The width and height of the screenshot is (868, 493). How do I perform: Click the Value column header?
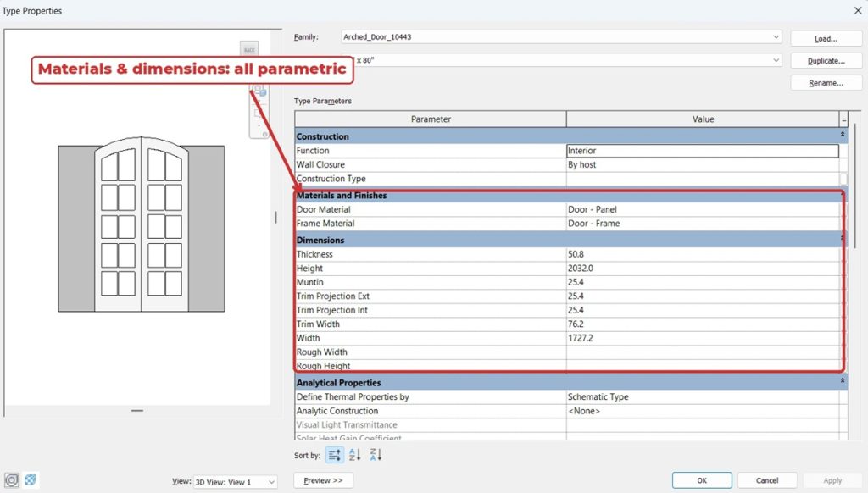click(703, 119)
